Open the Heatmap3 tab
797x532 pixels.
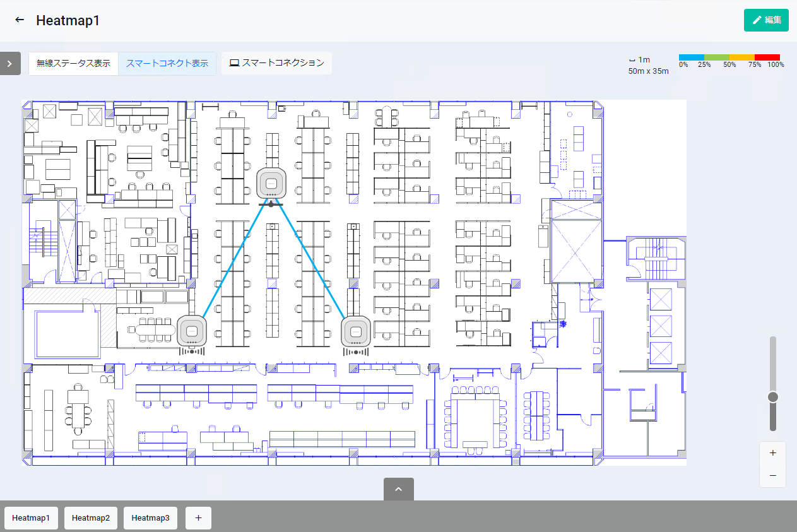pyautogui.click(x=150, y=517)
